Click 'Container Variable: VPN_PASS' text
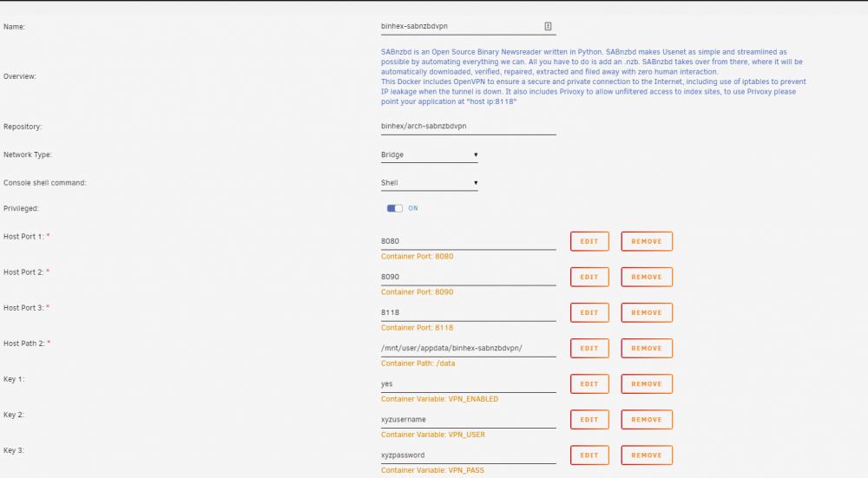The width and height of the screenshot is (868, 478). 432,470
